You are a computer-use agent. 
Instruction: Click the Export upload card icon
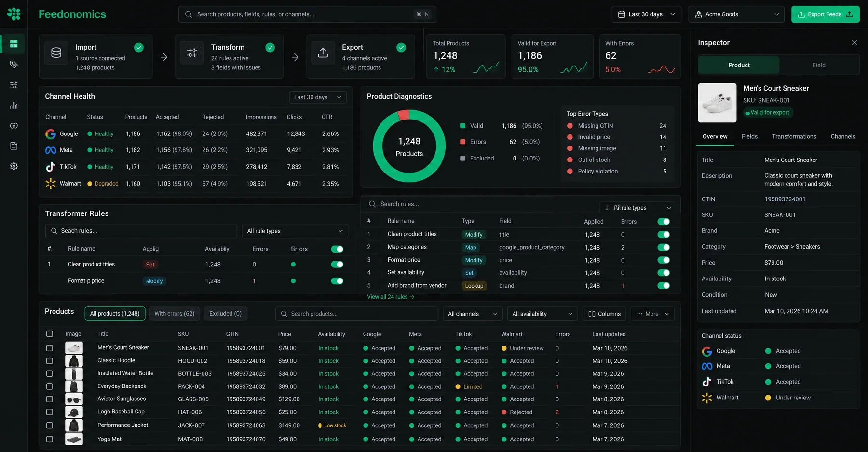pos(323,53)
